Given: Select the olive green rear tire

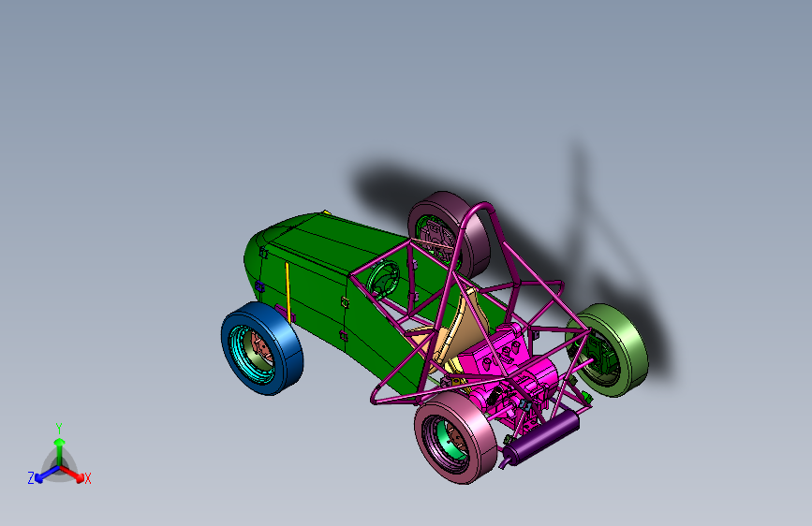Looking at the screenshot, I should (x=607, y=350).
